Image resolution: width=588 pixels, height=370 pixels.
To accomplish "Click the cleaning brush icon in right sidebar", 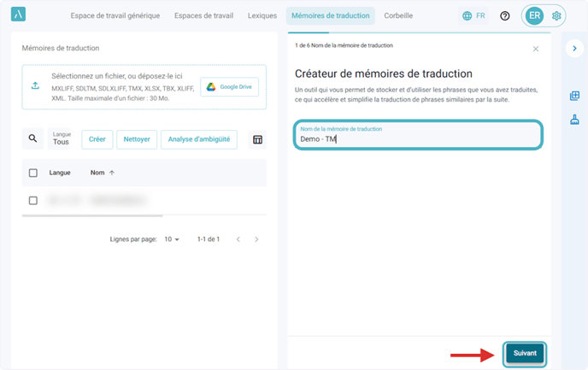I will 574,120.
